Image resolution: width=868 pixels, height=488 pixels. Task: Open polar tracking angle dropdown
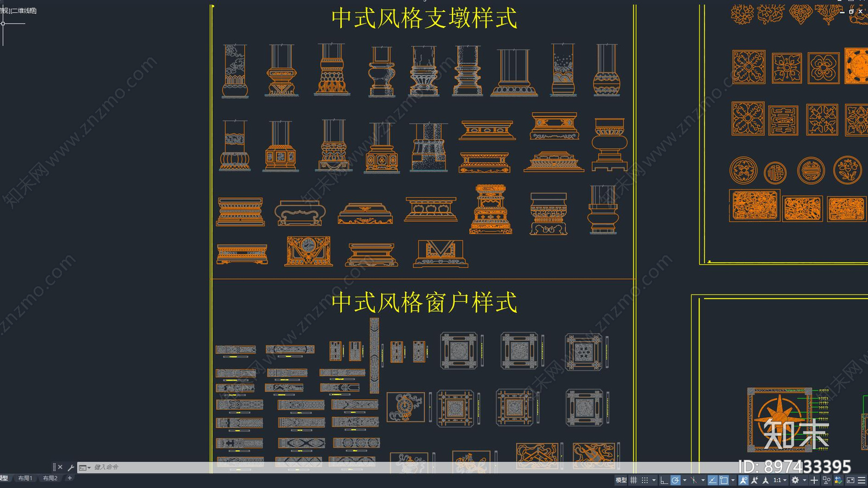pos(685,480)
